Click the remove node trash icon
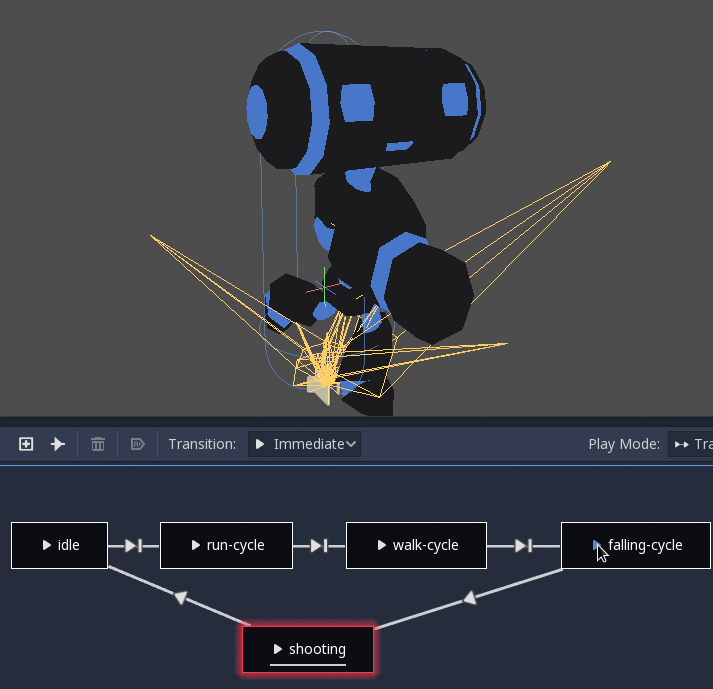This screenshot has height=689, width=713. [x=98, y=444]
